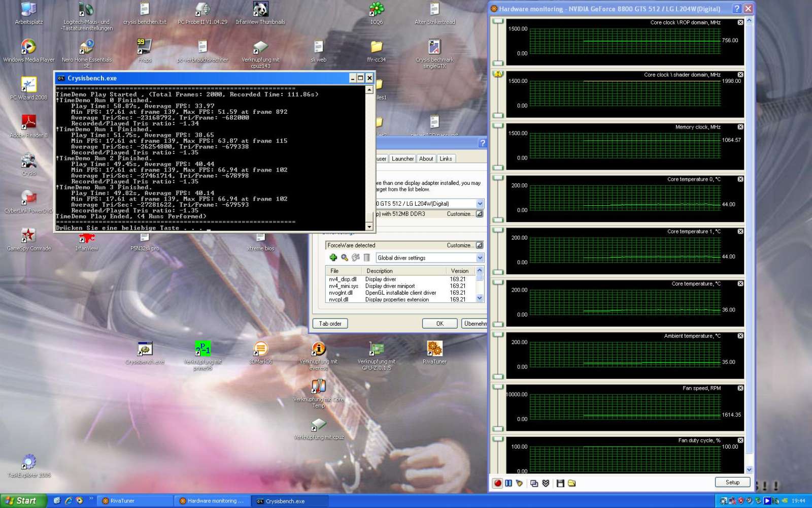Switch to the Links tab in RivaTuner
Screen dimensions: 812x508
click(x=446, y=159)
